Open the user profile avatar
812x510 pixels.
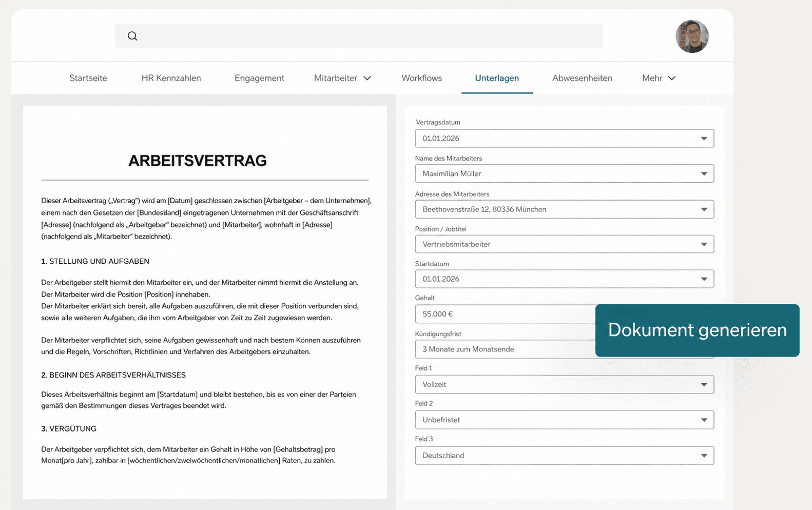coord(692,36)
